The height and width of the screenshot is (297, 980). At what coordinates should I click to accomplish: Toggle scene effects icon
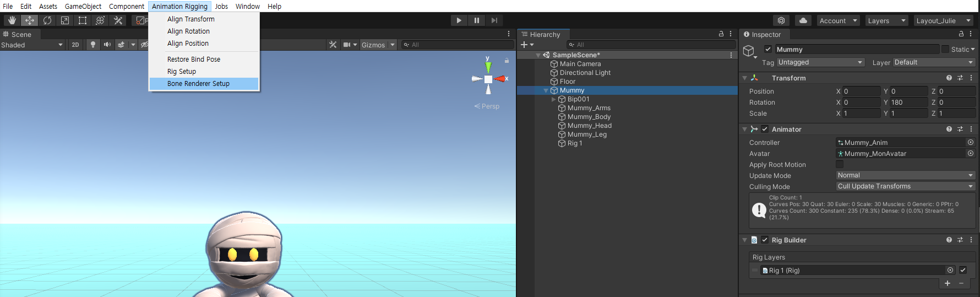pos(121,45)
